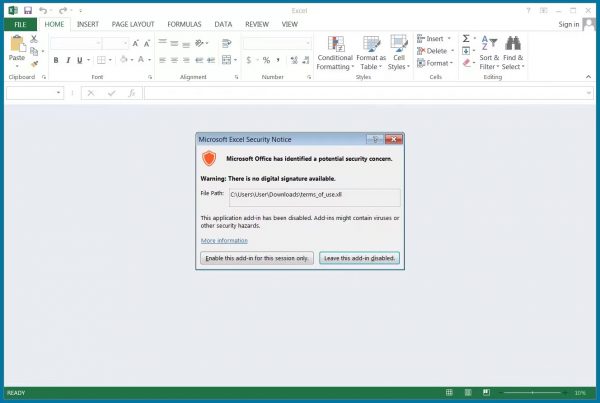Screen dimensions: 600x403
Task: Click the Fill down icon
Action: [x=466, y=51]
